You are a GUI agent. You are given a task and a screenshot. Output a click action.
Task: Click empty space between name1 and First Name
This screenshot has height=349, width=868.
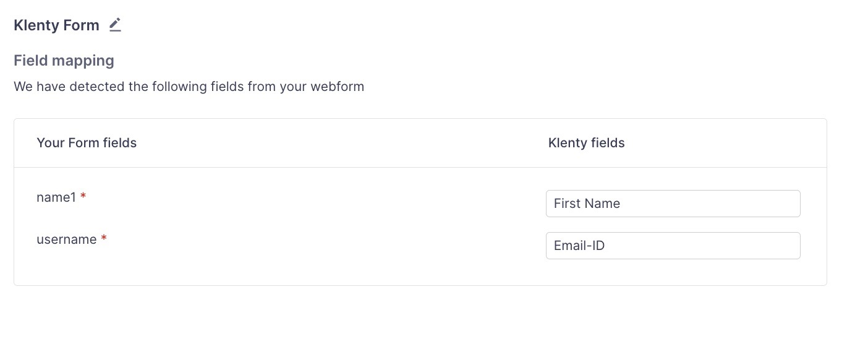309,198
